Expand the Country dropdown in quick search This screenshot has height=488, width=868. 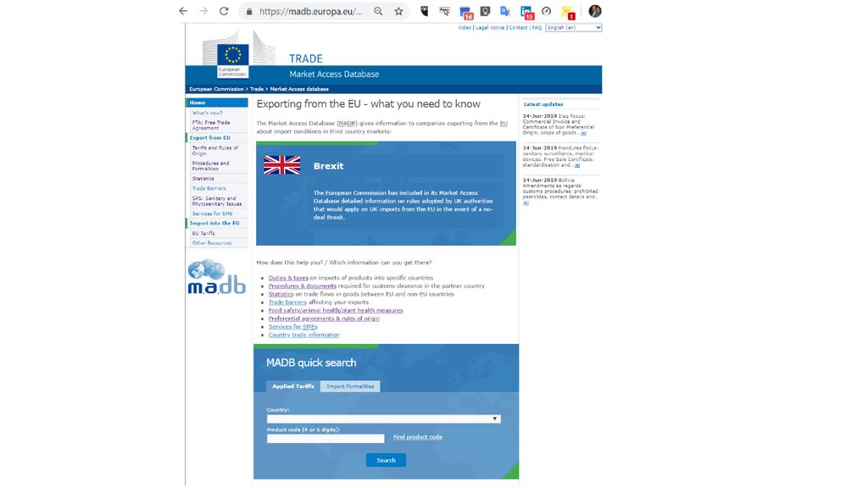click(x=384, y=419)
